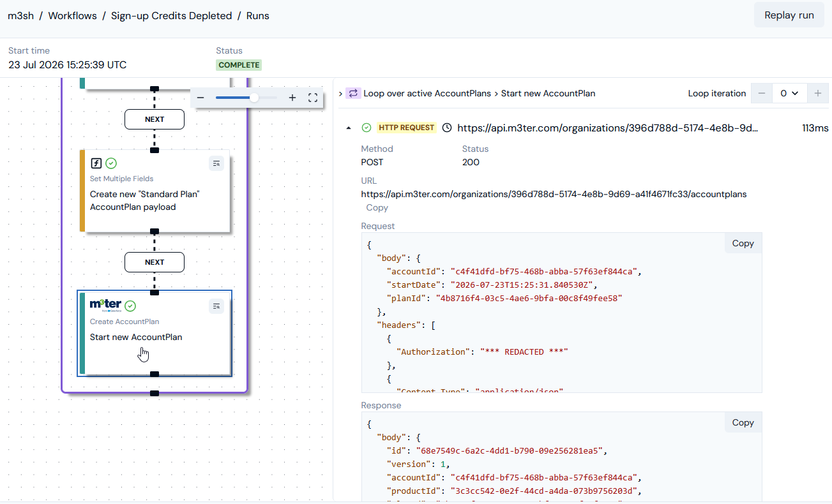Click the function icon on Set Multiple Fields node
832x504 pixels.
pyautogui.click(x=96, y=163)
